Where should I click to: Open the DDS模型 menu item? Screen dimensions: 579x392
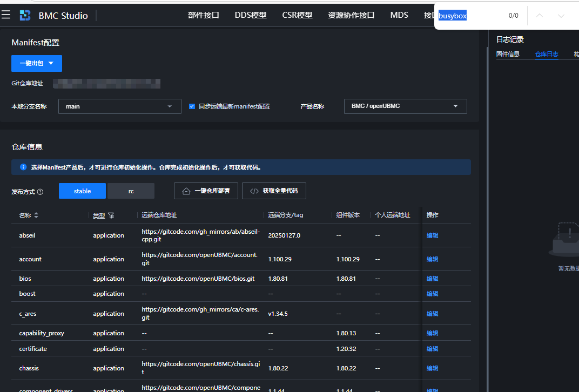pyautogui.click(x=251, y=15)
